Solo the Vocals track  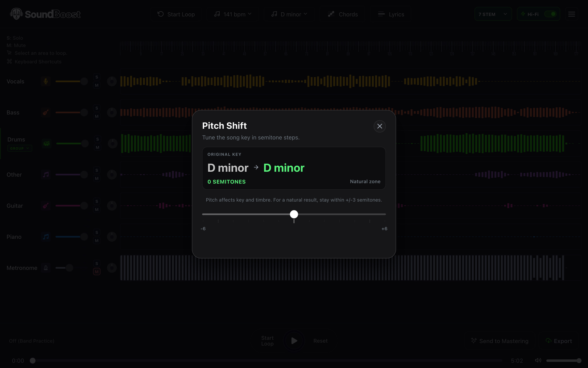(97, 77)
